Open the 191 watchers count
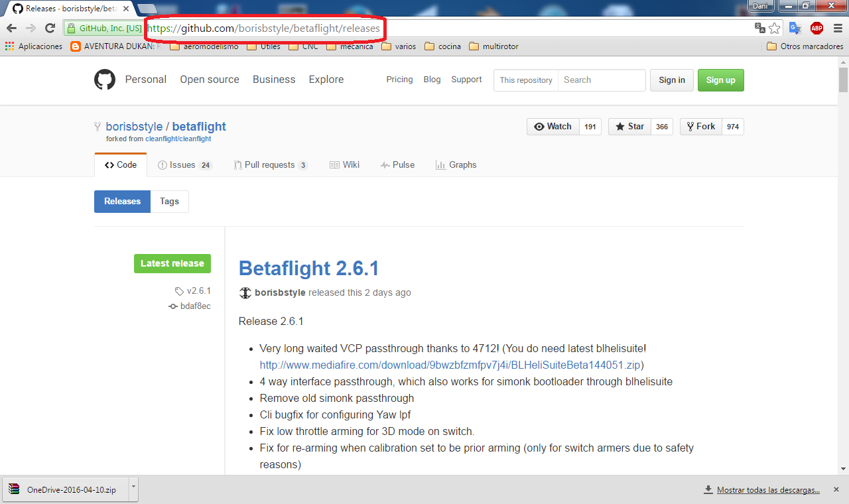This screenshot has width=849, height=504. 590,127
